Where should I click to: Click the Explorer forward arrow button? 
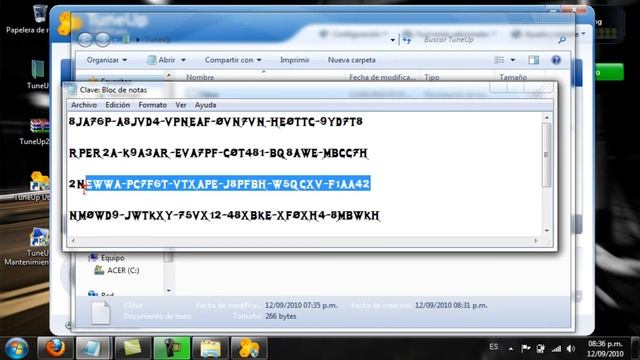102,40
